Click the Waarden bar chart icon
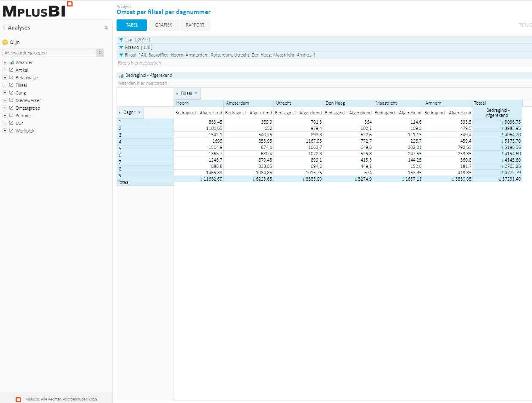 tap(11, 62)
